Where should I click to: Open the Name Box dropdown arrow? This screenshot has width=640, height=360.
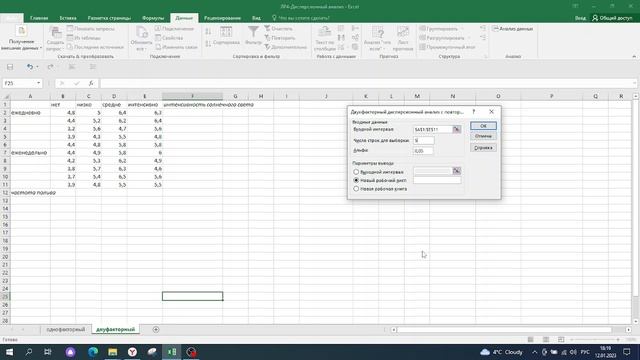click(38, 83)
